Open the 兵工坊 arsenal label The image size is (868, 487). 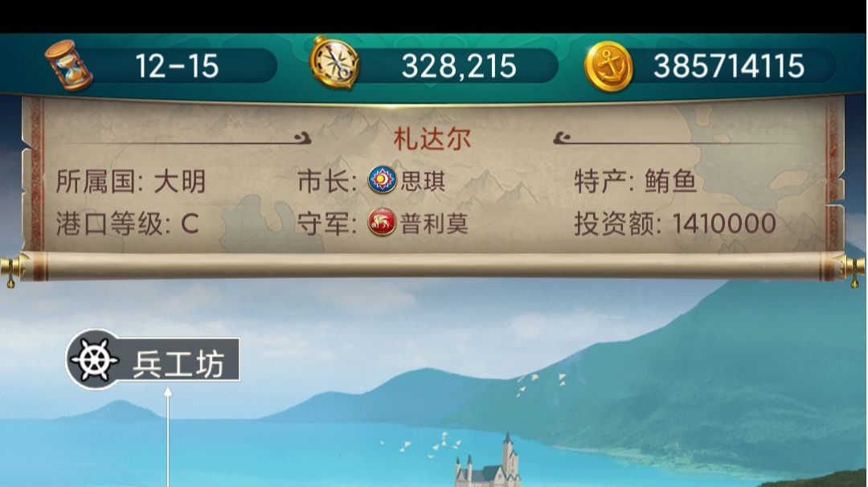coord(154,360)
